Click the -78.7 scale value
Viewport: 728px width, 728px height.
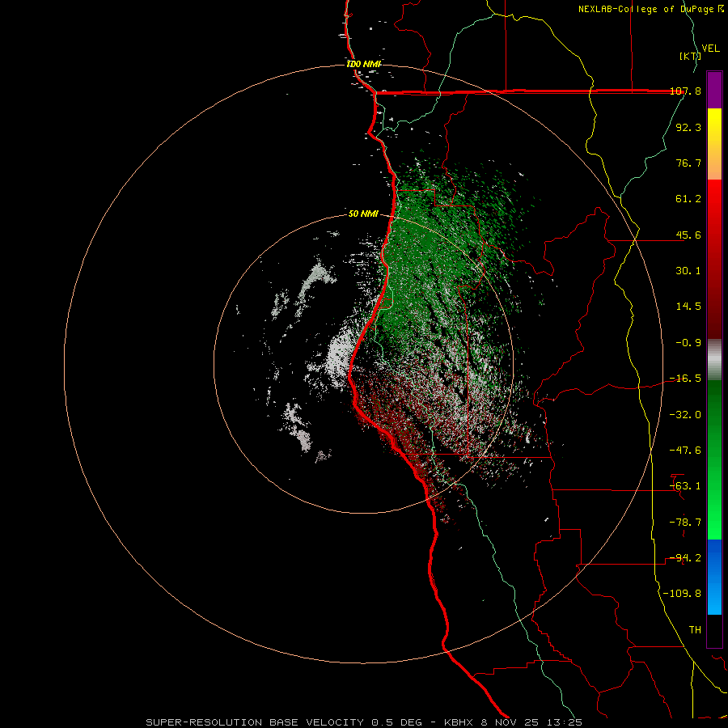[685, 523]
